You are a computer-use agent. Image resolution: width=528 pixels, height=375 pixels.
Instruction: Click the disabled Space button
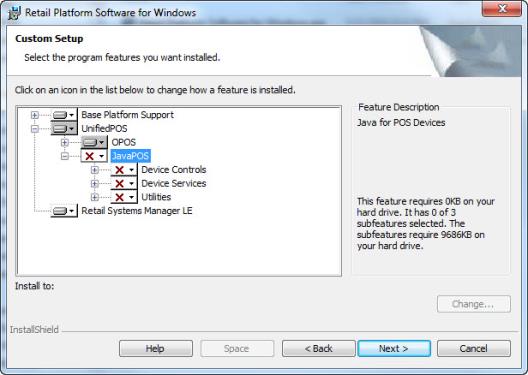[x=237, y=348]
